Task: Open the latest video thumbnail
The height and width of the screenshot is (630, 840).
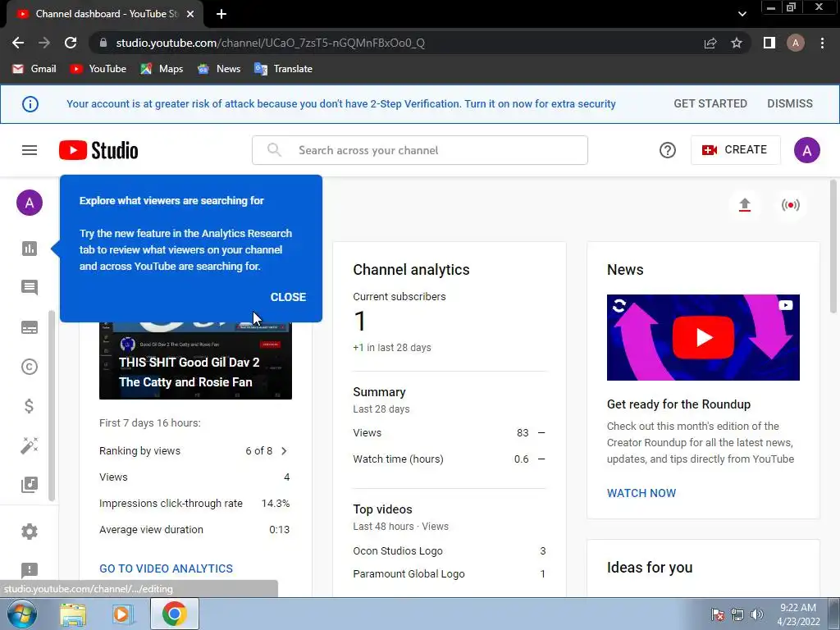Action: (x=195, y=361)
